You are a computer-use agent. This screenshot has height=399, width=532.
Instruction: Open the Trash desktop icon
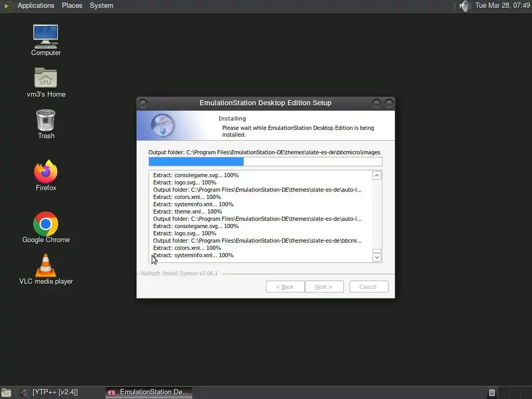(x=46, y=124)
